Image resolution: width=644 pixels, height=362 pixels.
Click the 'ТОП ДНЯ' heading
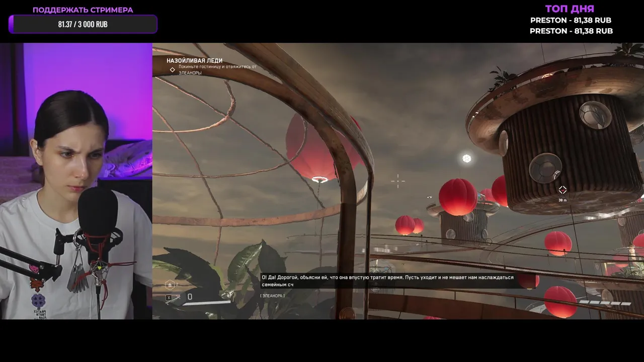(x=570, y=9)
